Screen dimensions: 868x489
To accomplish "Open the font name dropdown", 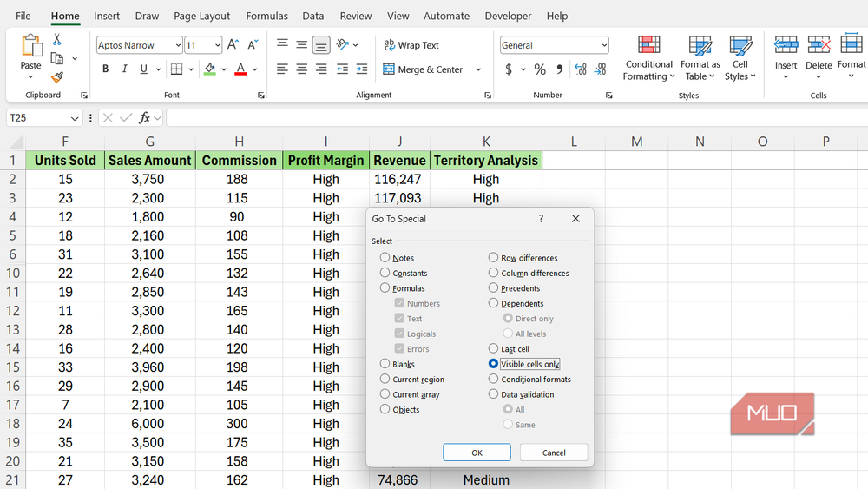I will 178,45.
